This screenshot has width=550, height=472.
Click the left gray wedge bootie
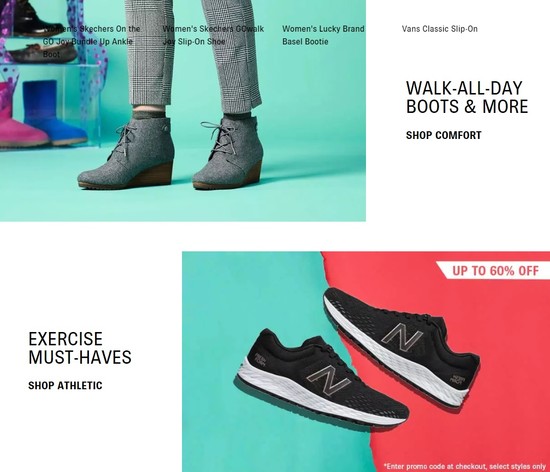coord(126,153)
